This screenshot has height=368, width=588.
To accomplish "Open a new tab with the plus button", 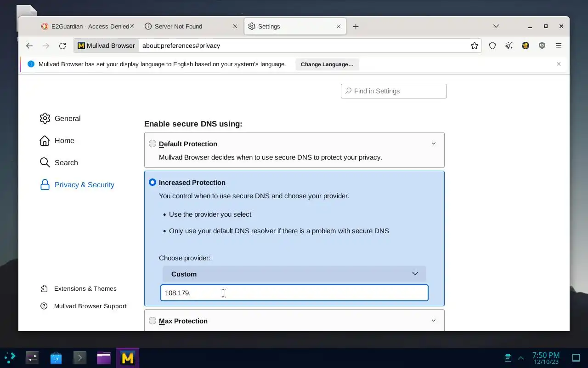I will coord(356,26).
